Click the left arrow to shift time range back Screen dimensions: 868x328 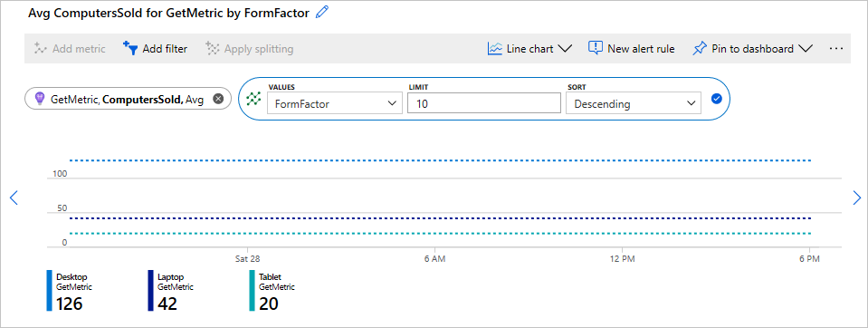pos(14,198)
